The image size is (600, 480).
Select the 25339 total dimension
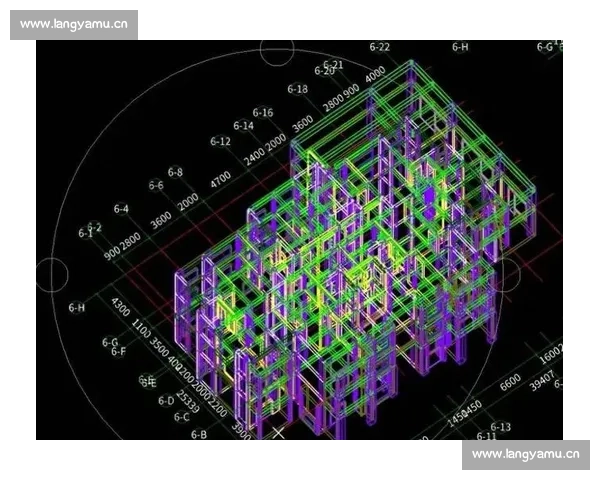(x=188, y=402)
